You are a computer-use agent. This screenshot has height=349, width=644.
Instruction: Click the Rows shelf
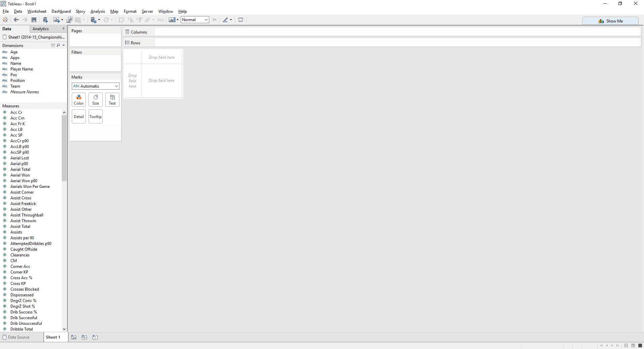point(382,43)
